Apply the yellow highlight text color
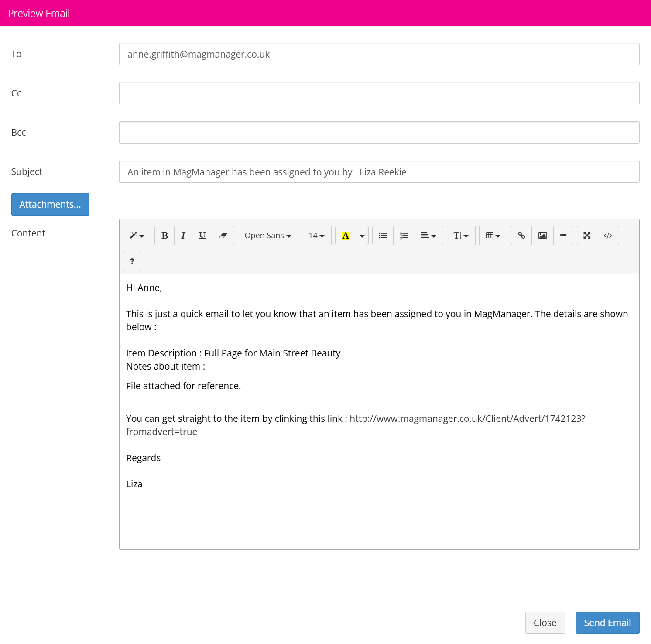651x644 pixels. (x=346, y=236)
